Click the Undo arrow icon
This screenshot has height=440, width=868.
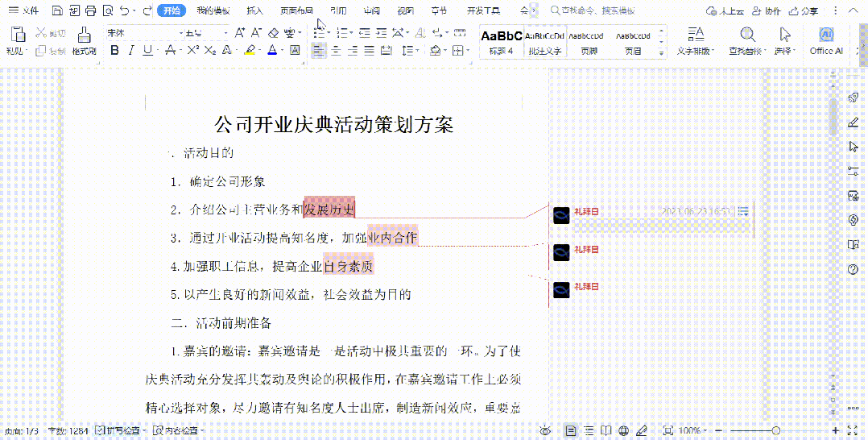point(125,10)
